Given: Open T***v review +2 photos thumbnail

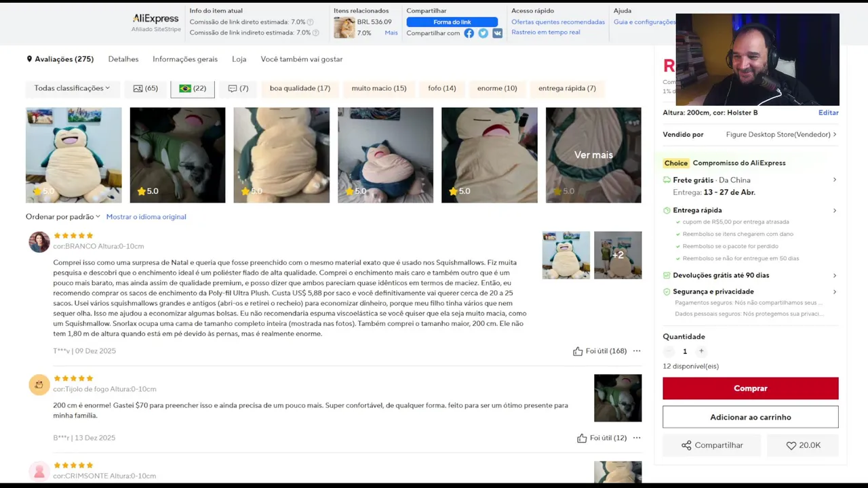Looking at the screenshot, I should click(x=618, y=256).
